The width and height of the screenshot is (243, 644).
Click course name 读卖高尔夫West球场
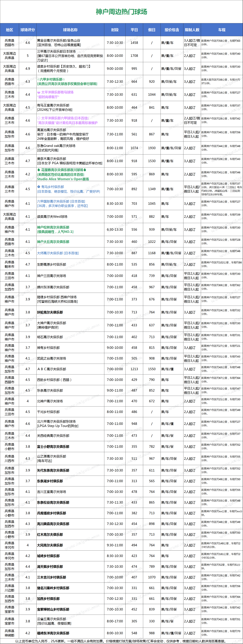(52, 217)
